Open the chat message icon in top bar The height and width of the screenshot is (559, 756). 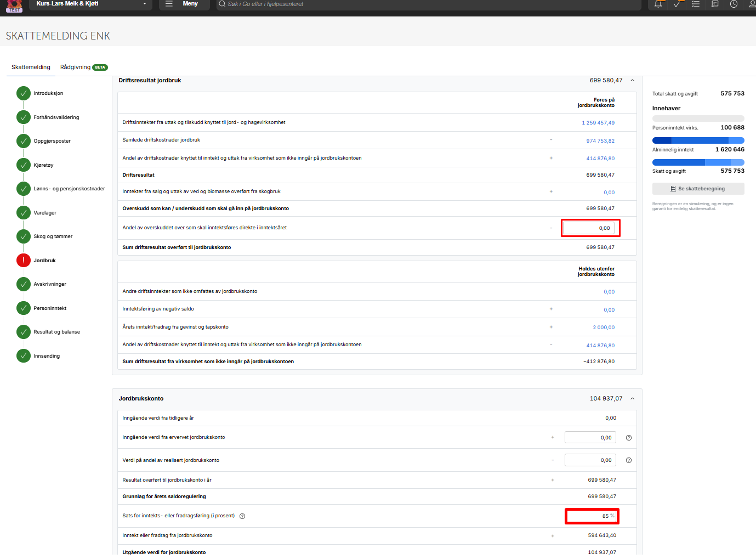[715, 4]
